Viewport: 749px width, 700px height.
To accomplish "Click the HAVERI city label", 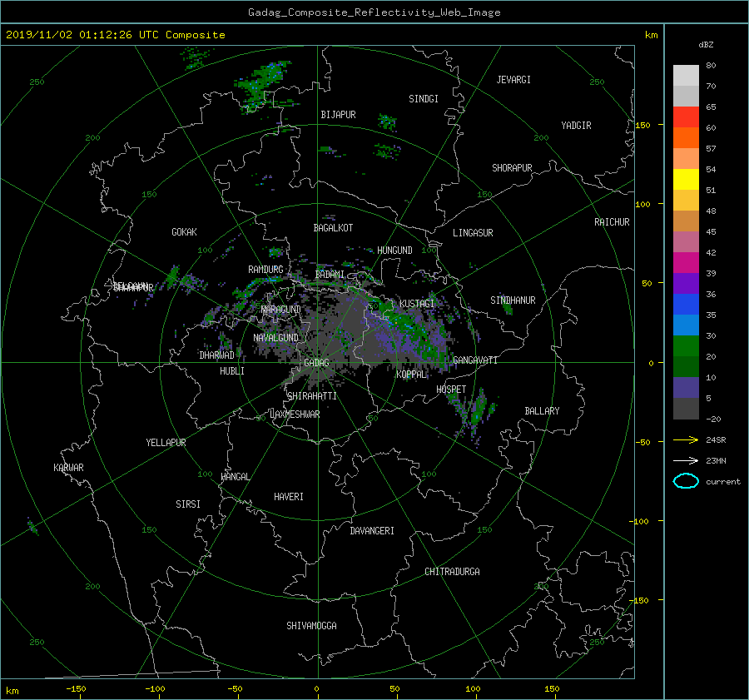I will point(289,497).
